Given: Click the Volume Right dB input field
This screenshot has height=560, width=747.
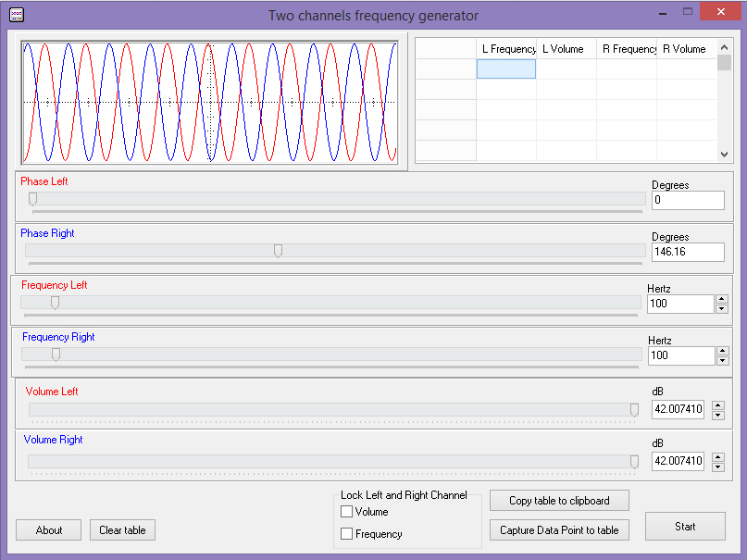Looking at the screenshot, I should point(678,462).
